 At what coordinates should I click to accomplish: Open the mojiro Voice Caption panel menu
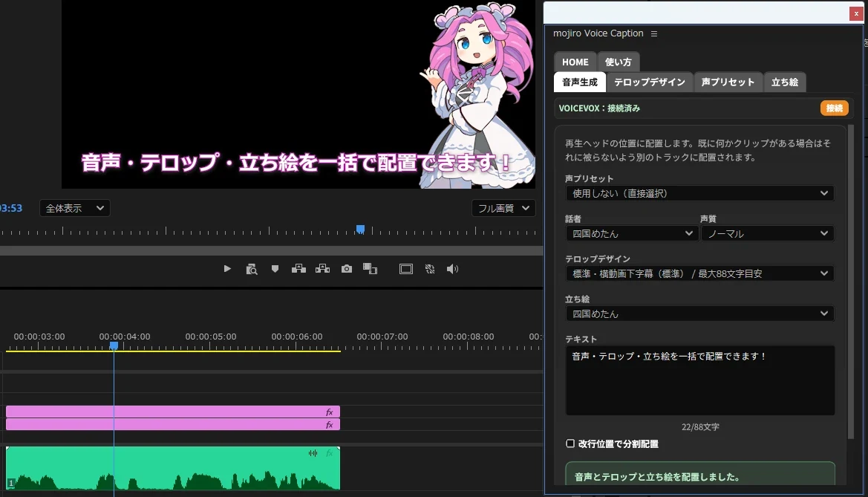(653, 33)
